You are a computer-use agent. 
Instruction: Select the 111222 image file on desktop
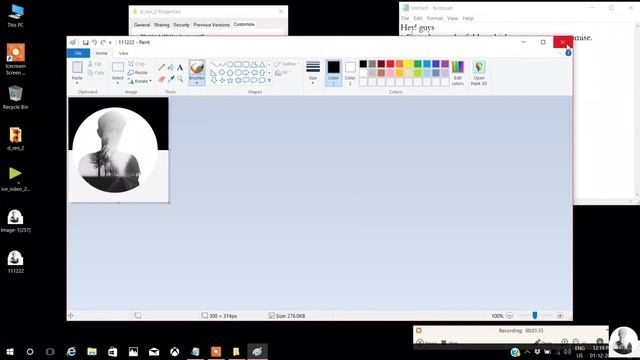click(x=16, y=261)
